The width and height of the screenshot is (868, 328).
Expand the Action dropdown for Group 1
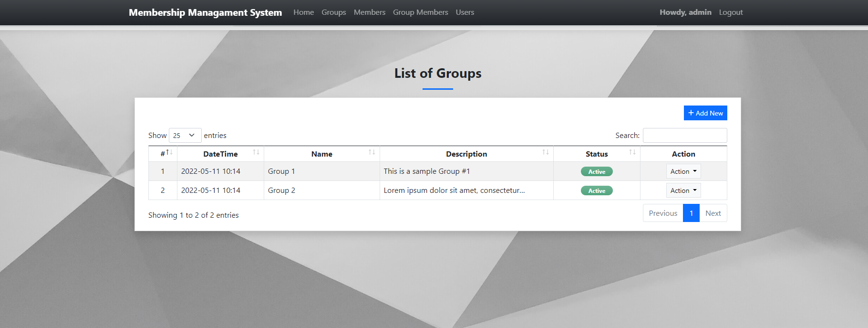pyautogui.click(x=683, y=171)
